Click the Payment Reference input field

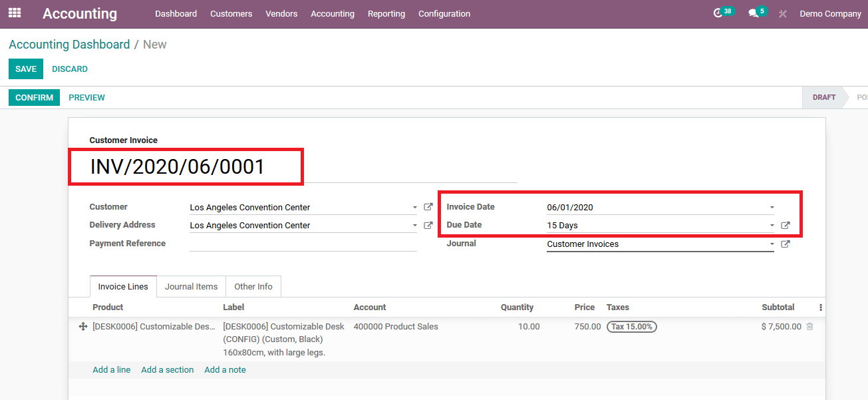[303, 244]
